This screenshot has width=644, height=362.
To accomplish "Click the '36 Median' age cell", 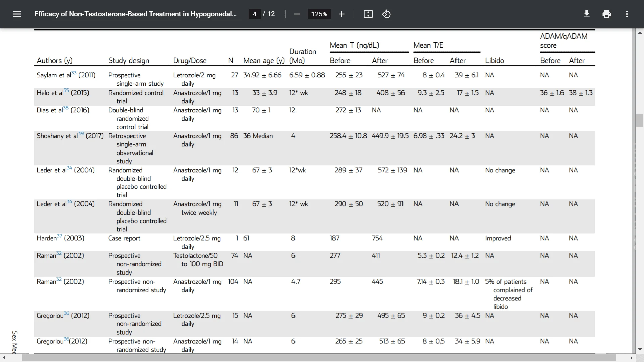I will coord(258,136).
